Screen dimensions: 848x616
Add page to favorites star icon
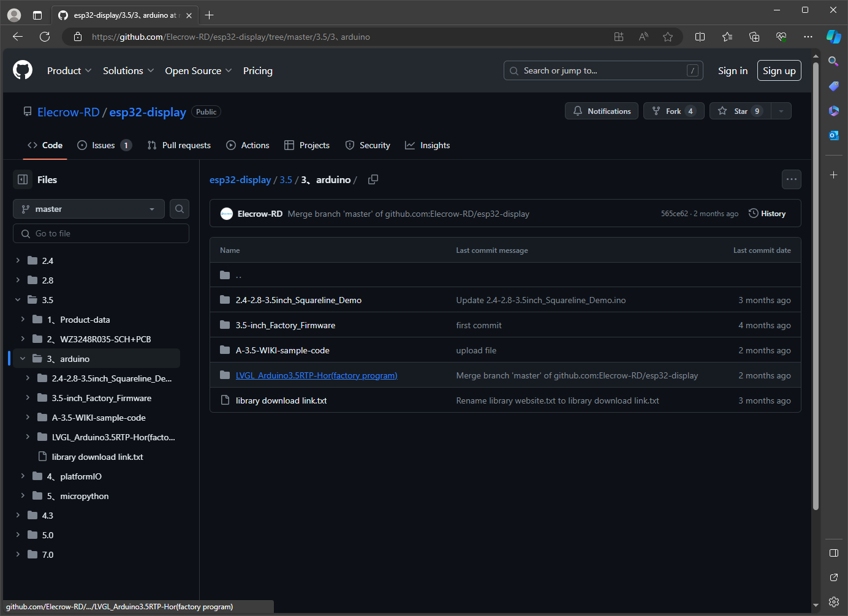click(668, 37)
